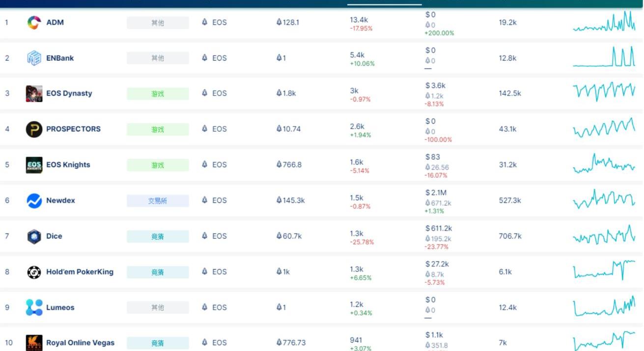View the ADM activity sparkline chart

pos(604,23)
